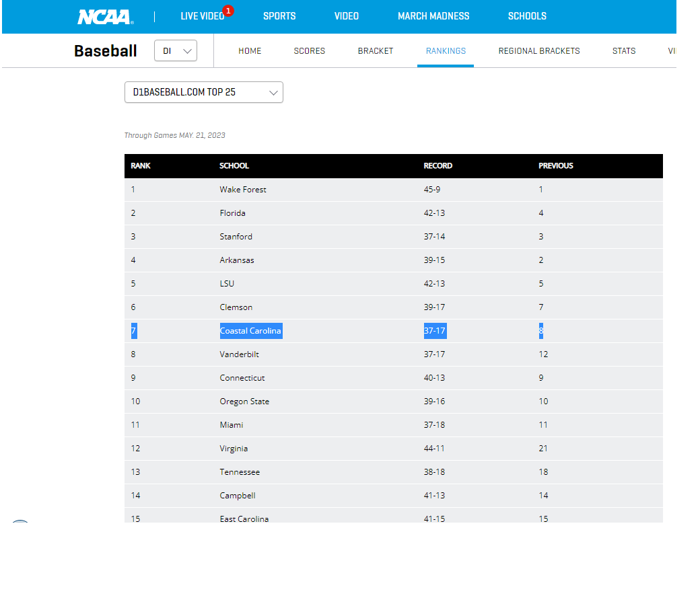The width and height of the screenshot is (700, 608).
Task: Click the Wake Forest school row
Action: coord(243,190)
